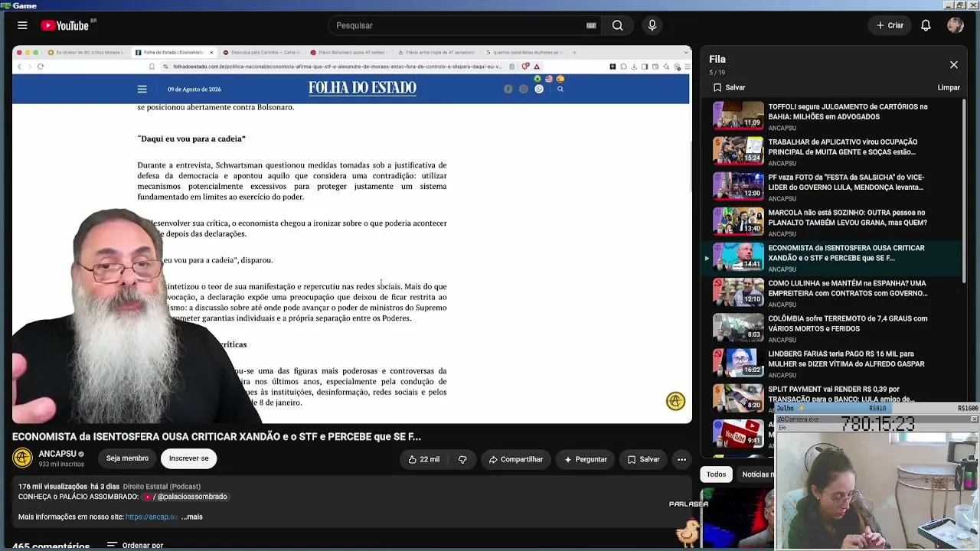Click the 933 mil inscritos count
The height and width of the screenshot is (551, 980).
tap(61, 465)
